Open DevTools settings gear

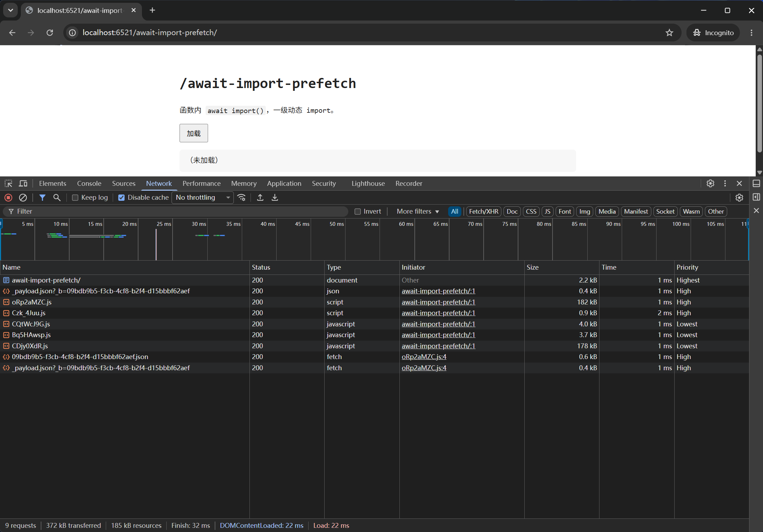coord(710,183)
